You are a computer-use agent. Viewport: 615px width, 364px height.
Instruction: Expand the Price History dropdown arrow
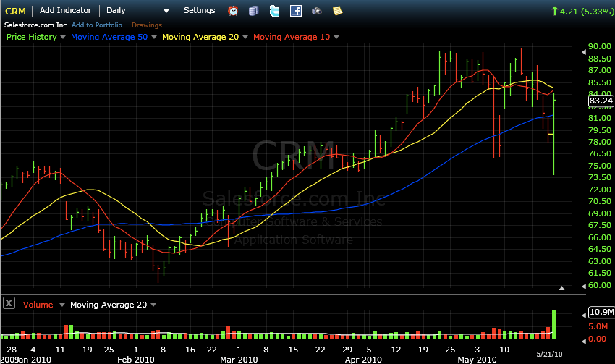(62, 37)
